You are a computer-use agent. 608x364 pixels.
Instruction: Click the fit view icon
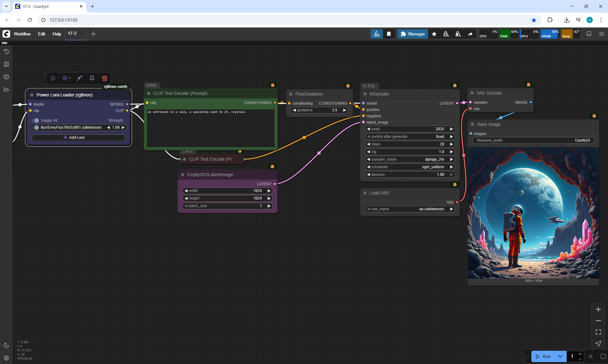598,332
